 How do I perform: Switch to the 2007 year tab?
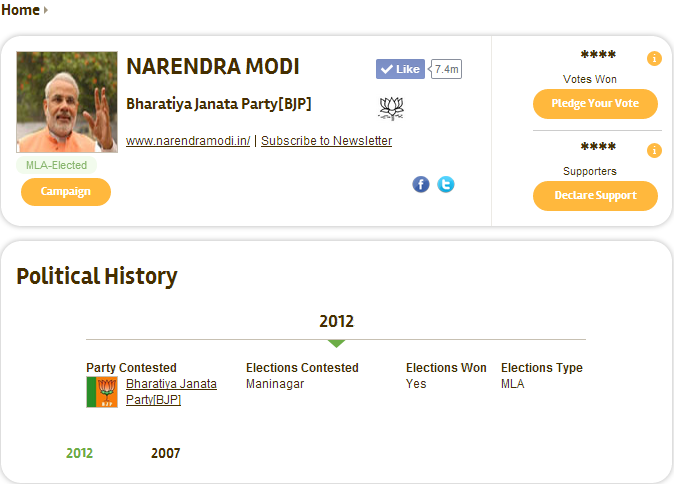click(x=165, y=453)
